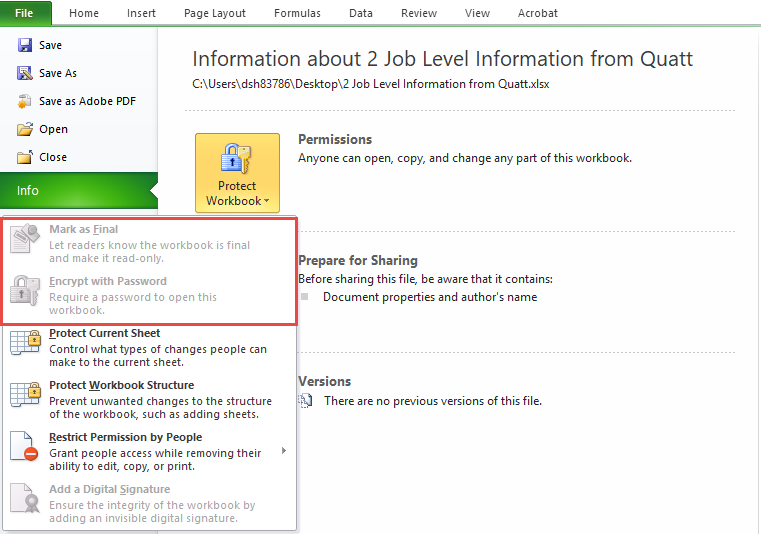Screen dimensions: 761x534
Task: Click the Open folder icon
Action: 25,129
